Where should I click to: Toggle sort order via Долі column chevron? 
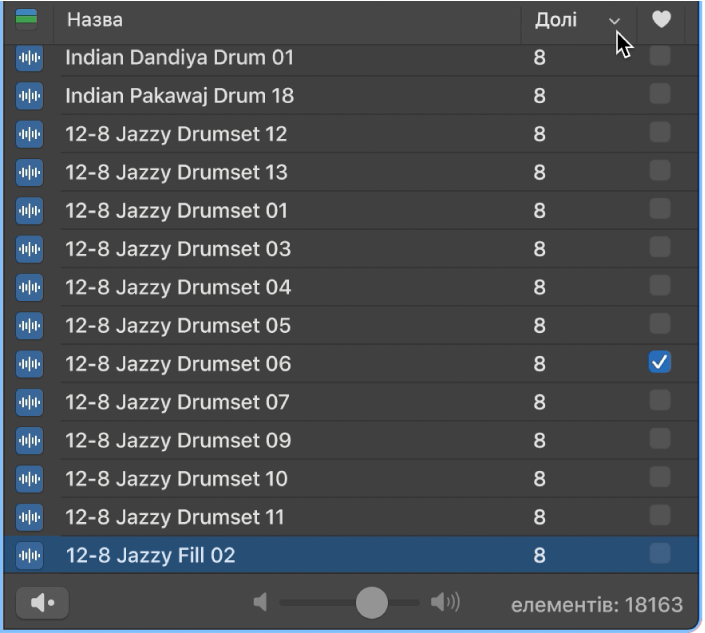click(614, 21)
